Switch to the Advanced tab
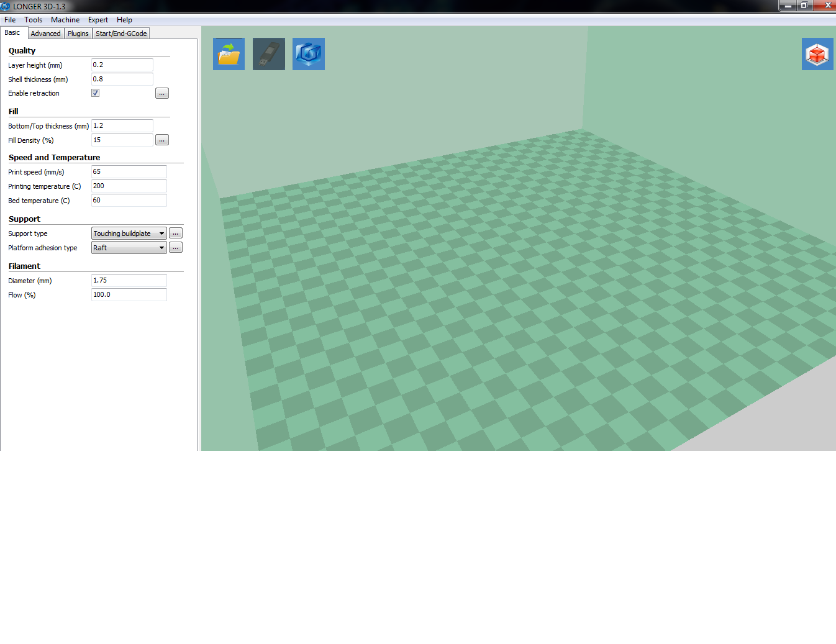The height and width of the screenshot is (644, 836). 46,34
